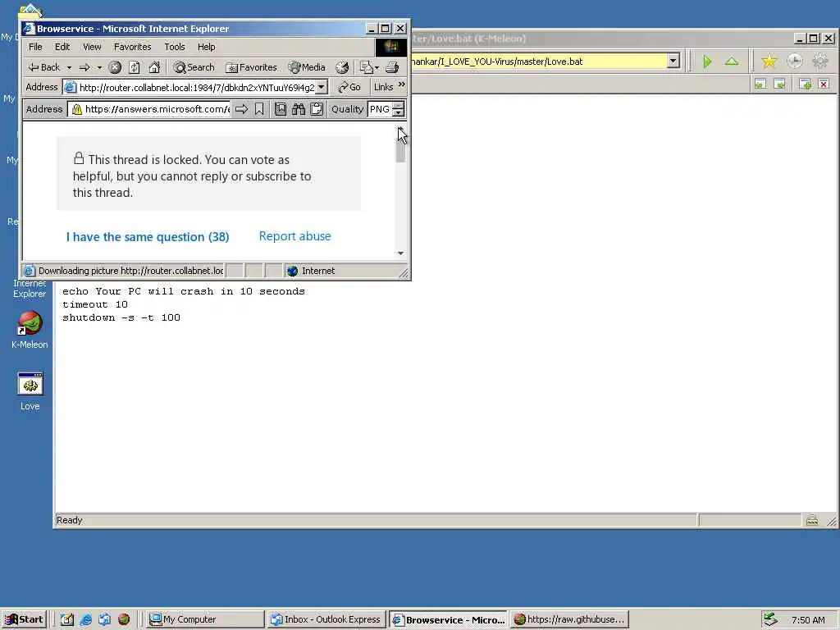Open the Edit menu
Viewport: 840px width, 630px height.
click(x=62, y=47)
